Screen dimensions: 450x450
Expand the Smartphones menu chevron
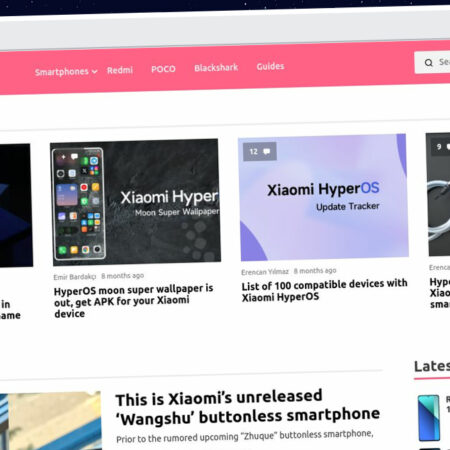pos(95,71)
